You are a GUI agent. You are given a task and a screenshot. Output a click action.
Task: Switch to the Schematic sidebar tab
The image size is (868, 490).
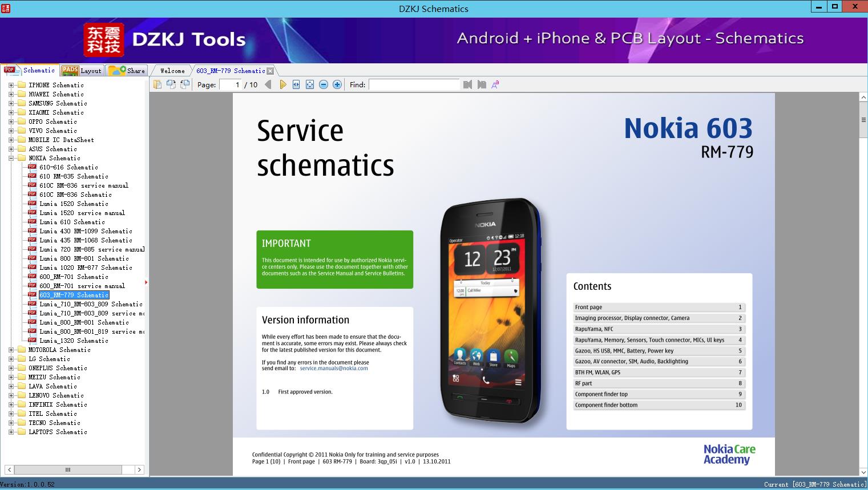click(30, 70)
